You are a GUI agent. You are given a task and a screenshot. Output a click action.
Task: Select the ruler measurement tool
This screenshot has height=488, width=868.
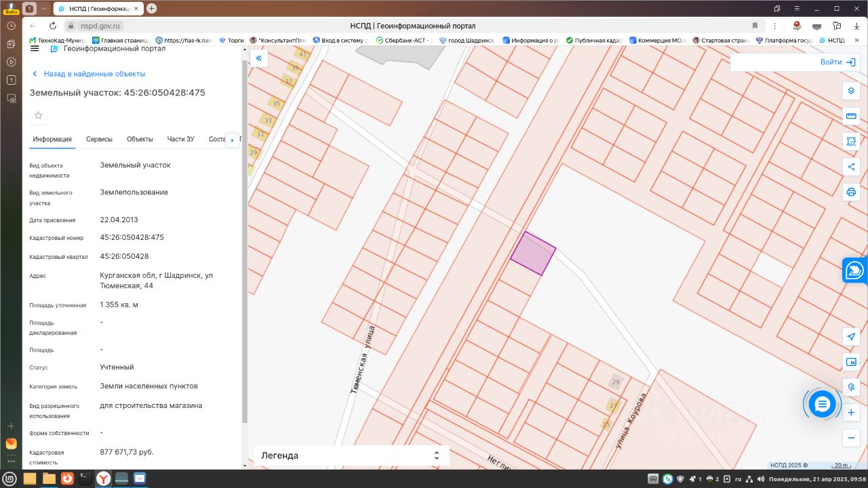click(851, 116)
